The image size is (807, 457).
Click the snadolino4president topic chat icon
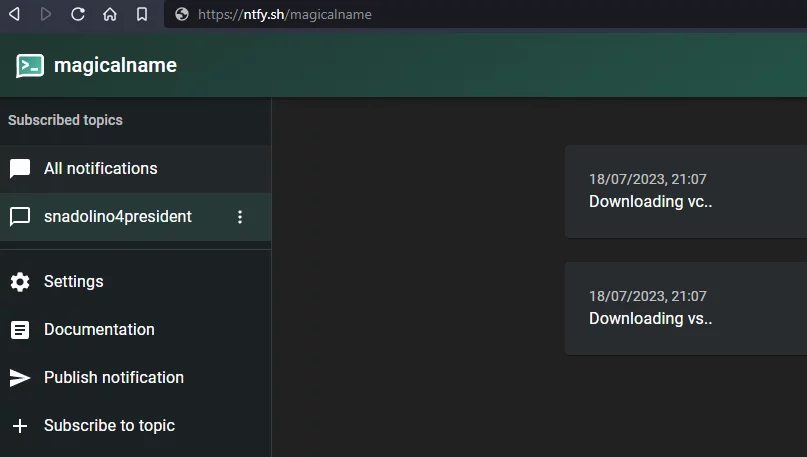tap(20, 217)
